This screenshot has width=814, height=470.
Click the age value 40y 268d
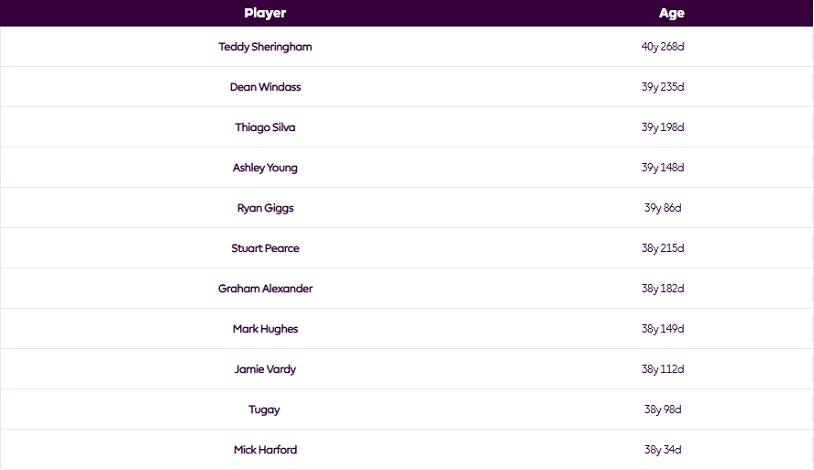point(662,47)
